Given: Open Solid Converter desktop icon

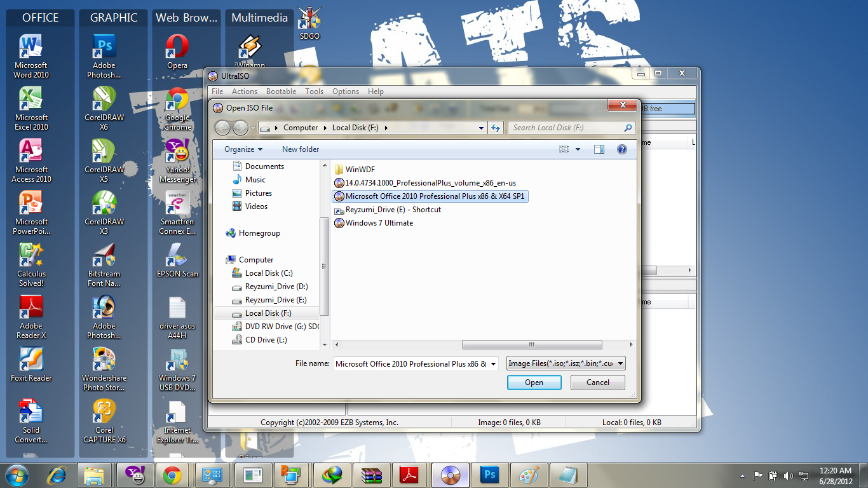Looking at the screenshot, I should coord(31,421).
